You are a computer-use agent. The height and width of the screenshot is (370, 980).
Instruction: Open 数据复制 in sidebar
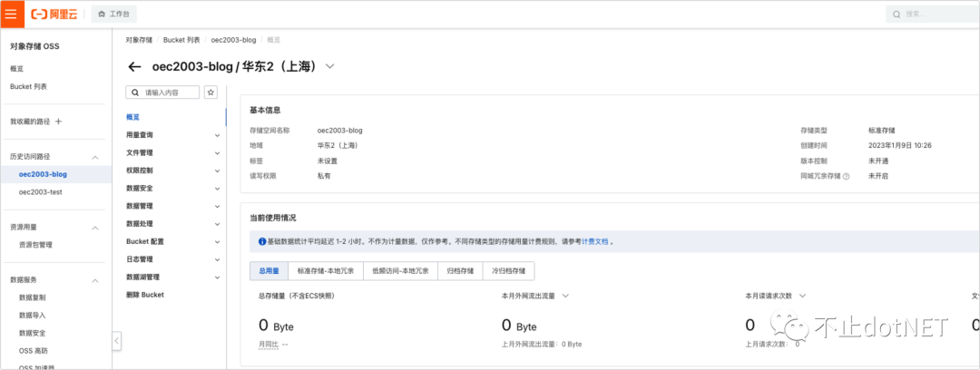[33, 297]
